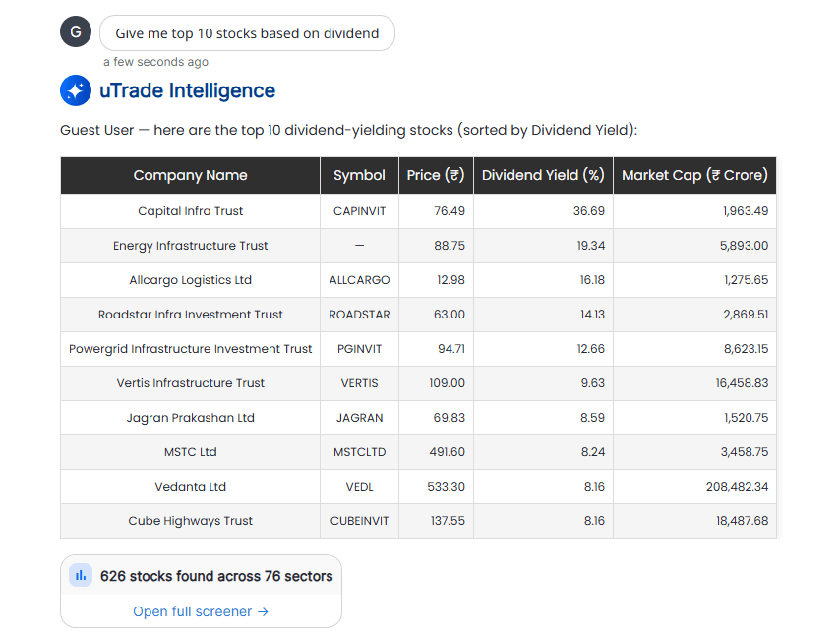Click the 'a few seconds ago' timestamp
The height and width of the screenshot is (636, 840).
(155, 62)
